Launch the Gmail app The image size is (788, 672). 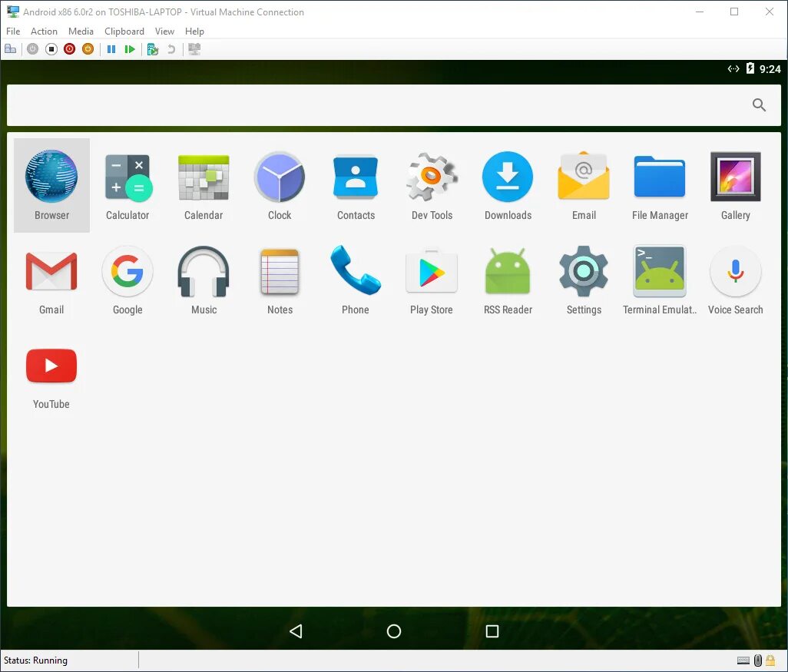[51, 280]
